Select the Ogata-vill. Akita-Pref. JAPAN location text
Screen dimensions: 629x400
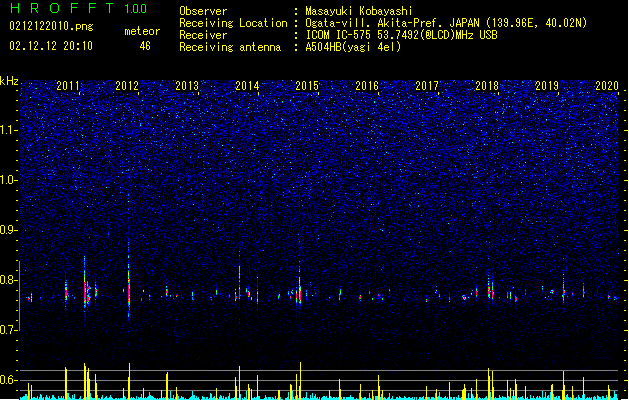(x=446, y=23)
